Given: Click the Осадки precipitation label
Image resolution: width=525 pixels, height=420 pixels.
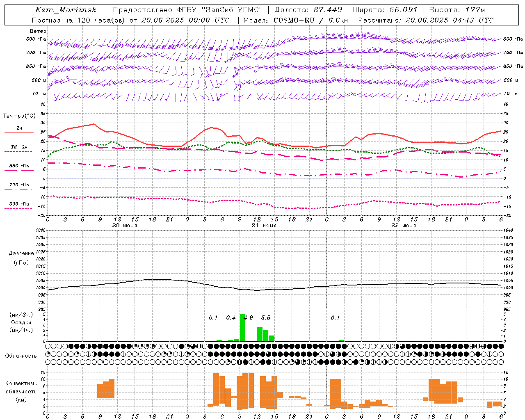Looking at the screenshot, I should [21, 322].
